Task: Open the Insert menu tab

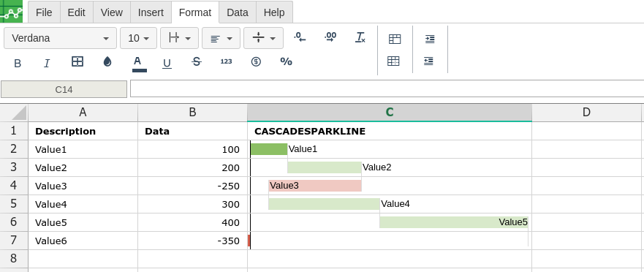Action: 151,12
